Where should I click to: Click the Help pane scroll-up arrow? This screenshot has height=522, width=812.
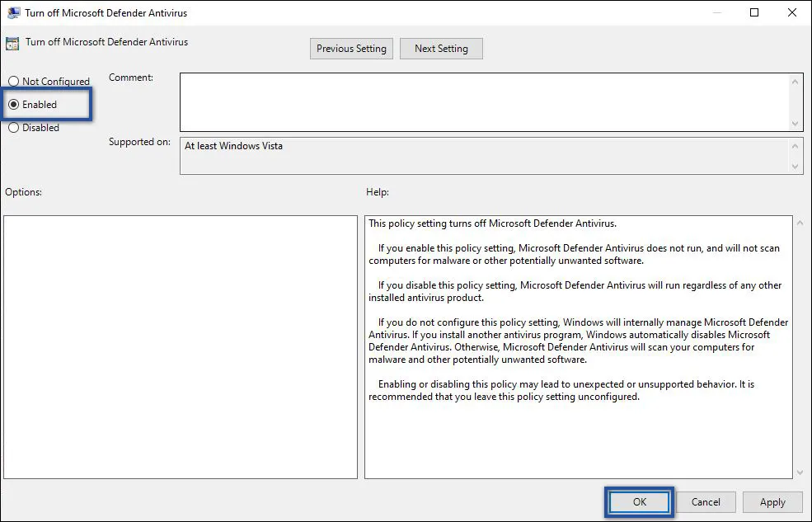pos(799,221)
